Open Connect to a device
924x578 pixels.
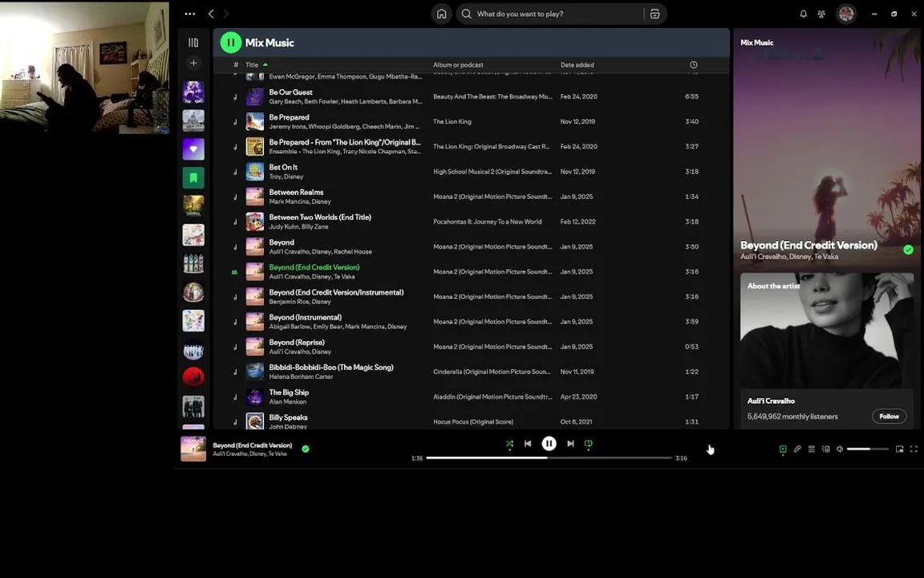[825, 449]
